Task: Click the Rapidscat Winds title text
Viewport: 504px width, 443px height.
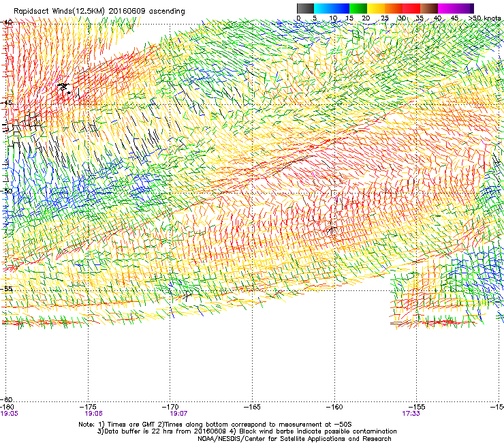Action: tap(99, 11)
